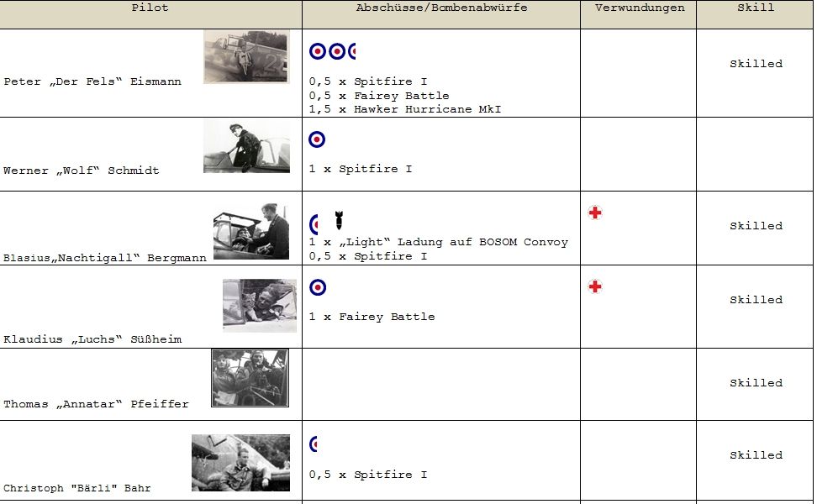
Task: Click Bahr's "0,5 x Spitfire I" entry
Action: (368, 475)
